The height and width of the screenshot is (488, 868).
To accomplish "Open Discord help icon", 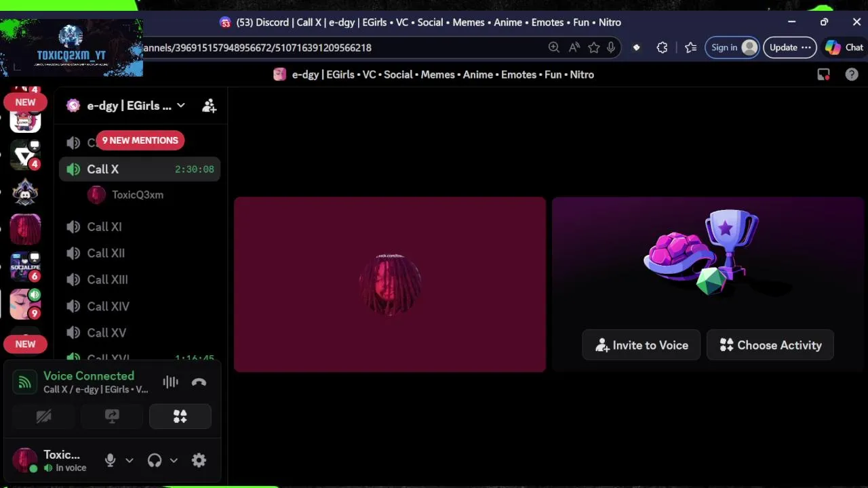I will (852, 75).
